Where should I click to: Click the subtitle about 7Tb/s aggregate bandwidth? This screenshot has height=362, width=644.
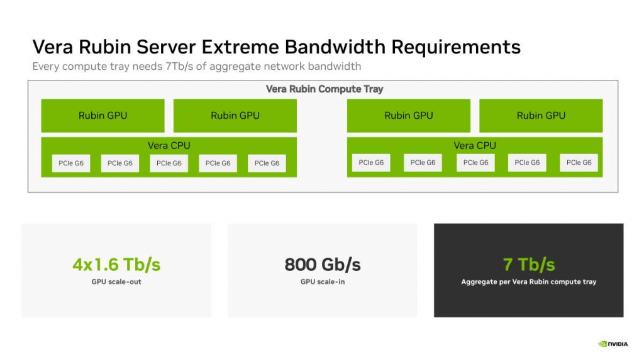(x=197, y=67)
